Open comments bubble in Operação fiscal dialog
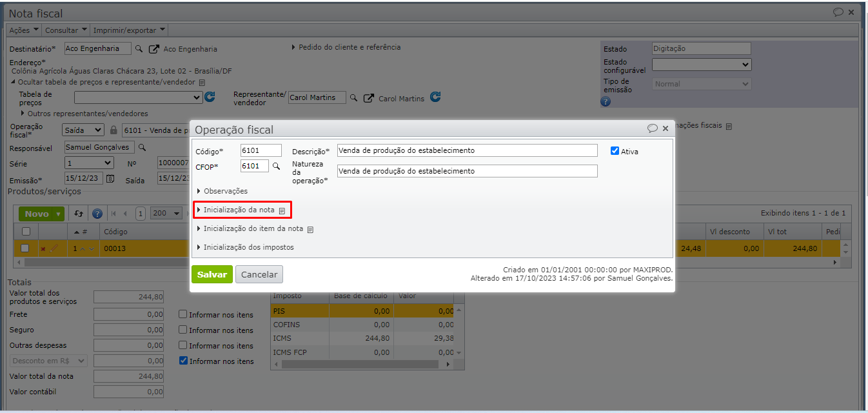Viewport: 868px width, 413px height. click(652, 128)
